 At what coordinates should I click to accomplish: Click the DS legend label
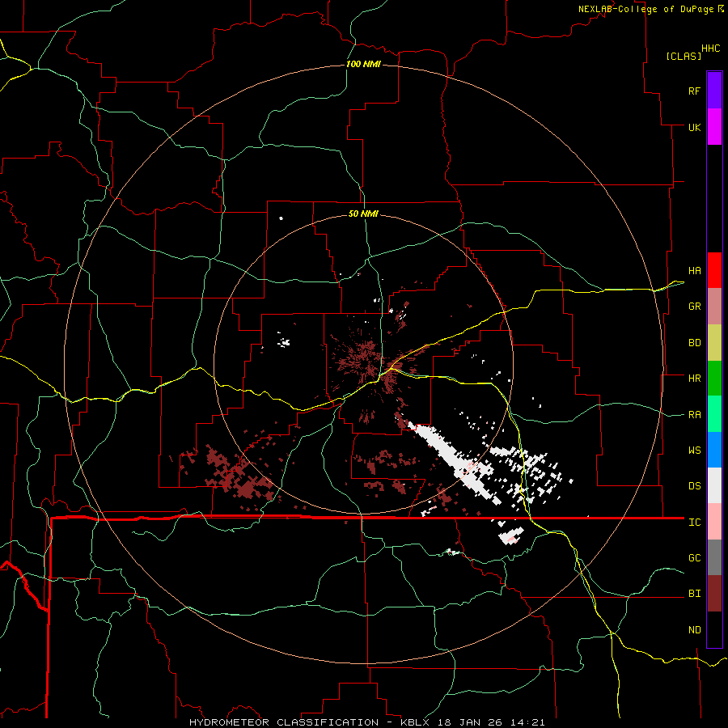pos(695,486)
